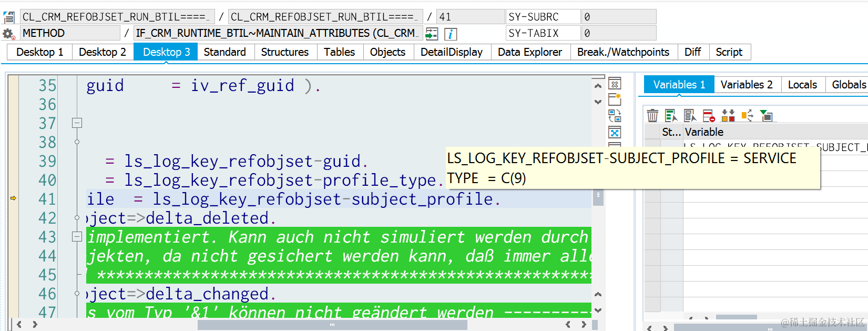
Task: Open the debugger settings gear icon
Action: click(8, 34)
